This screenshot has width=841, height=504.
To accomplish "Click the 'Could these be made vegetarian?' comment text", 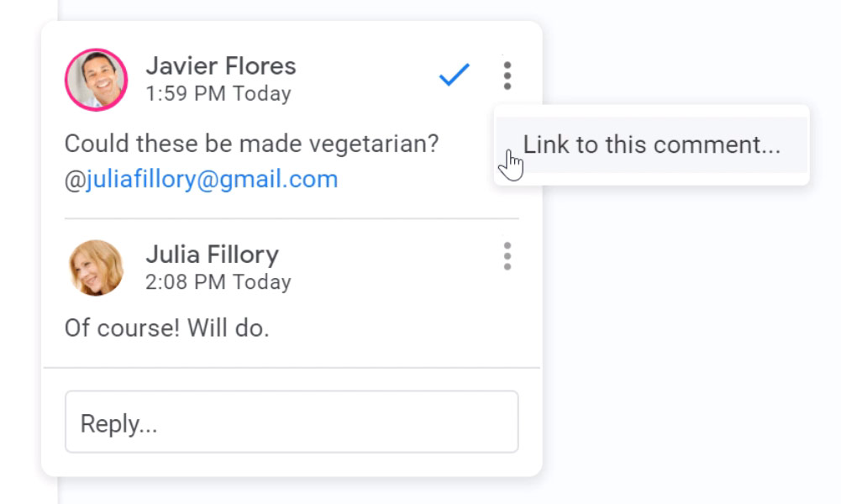I will [x=251, y=144].
